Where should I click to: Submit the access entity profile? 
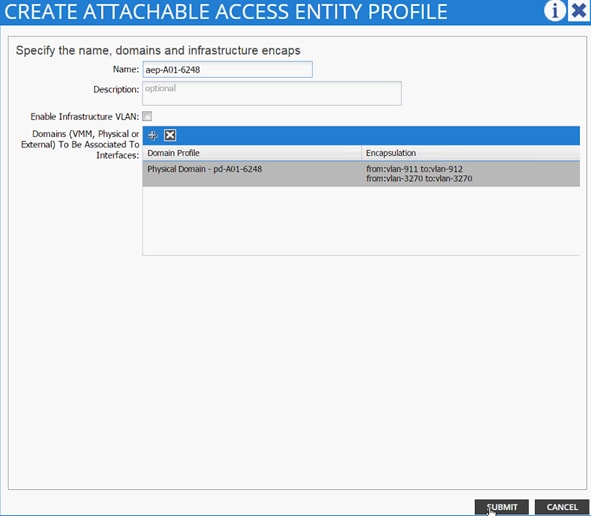[x=502, y=507]
